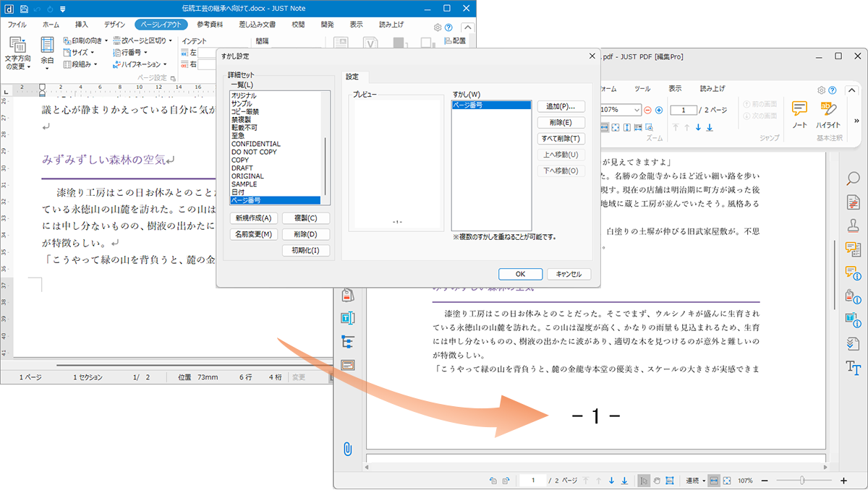This screenshot has height=490, width=868.
Task: Open the 連続 view mode dropdown
Action: point(695,481)
